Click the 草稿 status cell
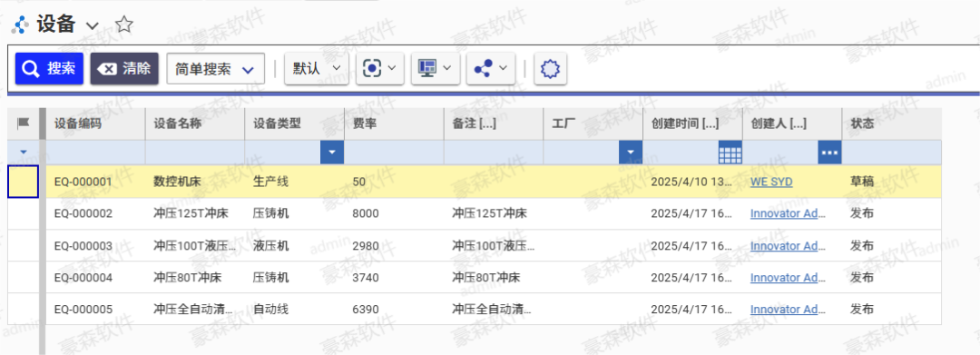 click(x=891, y=182)
